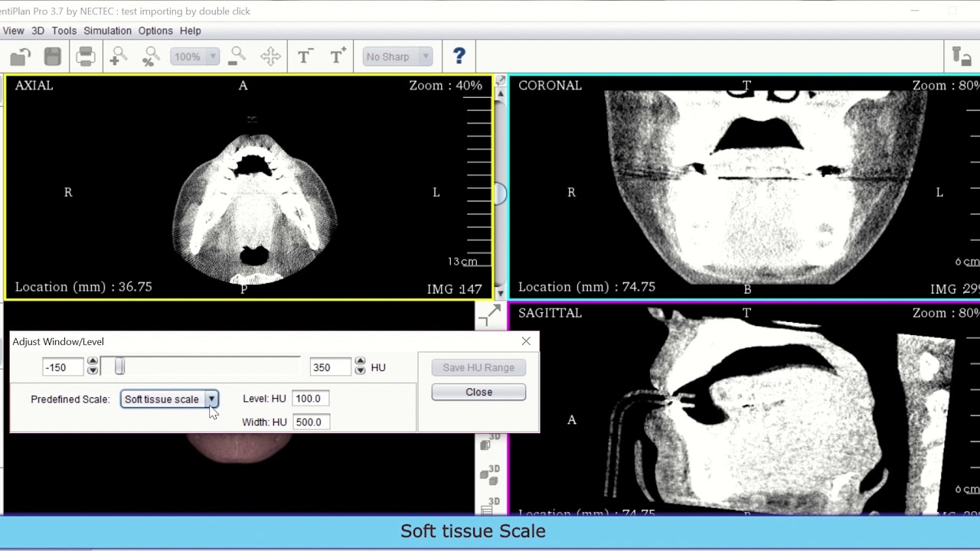Click the increase text size icon
This screenshot has width=980, height=551.
pyautogui.click(x=338, y=57)
